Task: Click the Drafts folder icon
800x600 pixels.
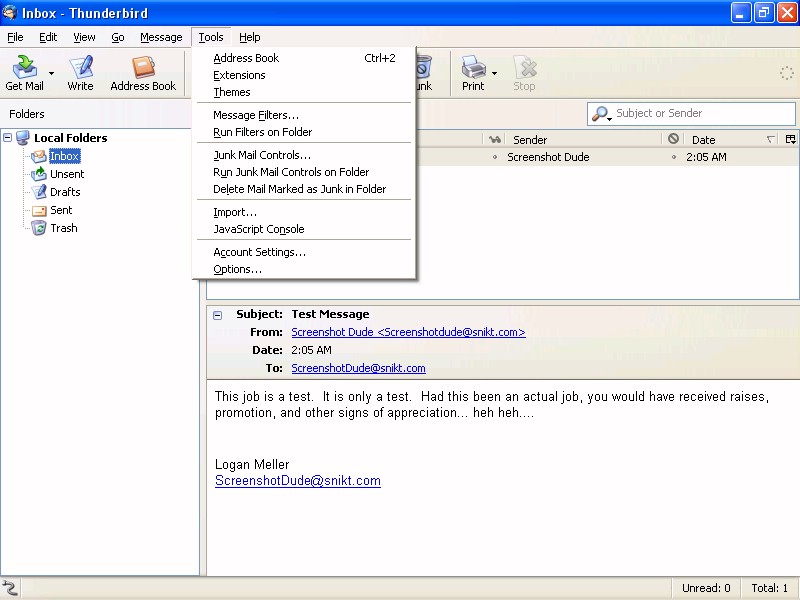Action: click(x=39, y=192)
